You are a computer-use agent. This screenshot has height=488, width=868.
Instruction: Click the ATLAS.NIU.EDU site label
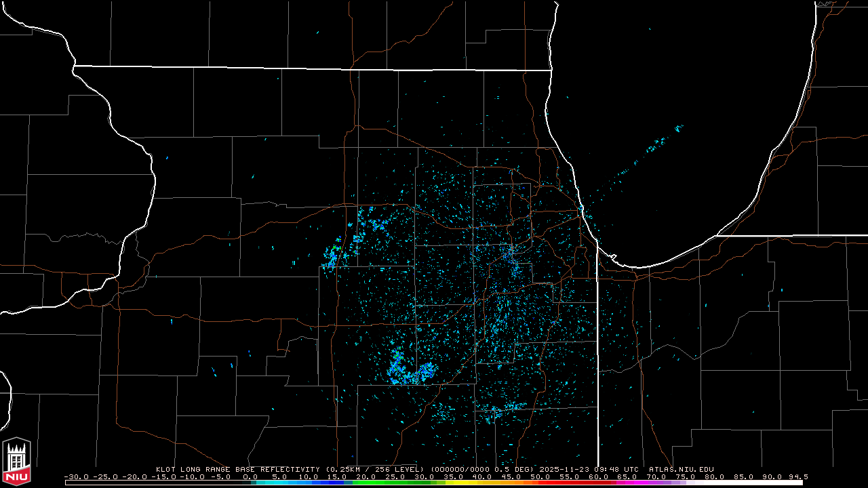pos(682,469)
